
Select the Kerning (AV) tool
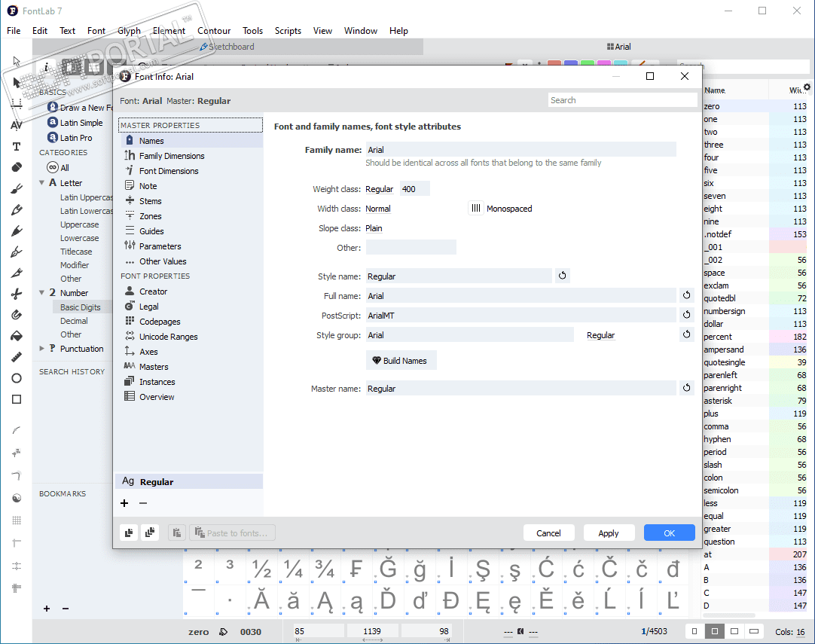[x=16, y=125]
